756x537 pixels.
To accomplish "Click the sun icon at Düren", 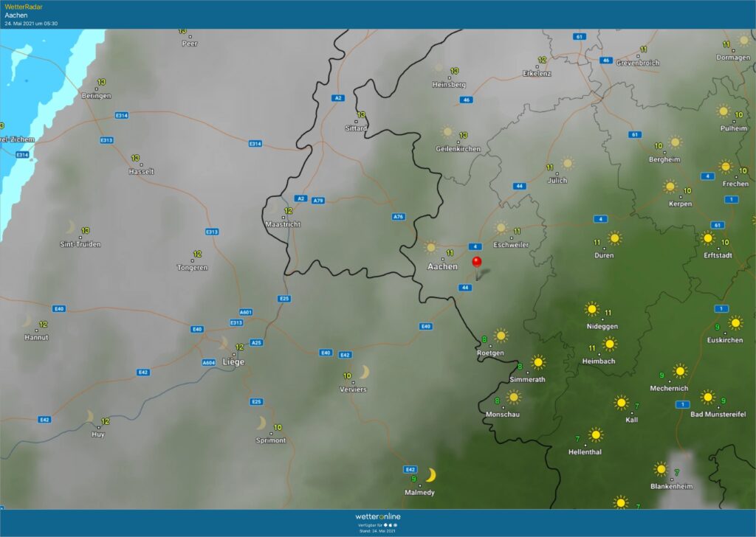I will click(614, 238).
